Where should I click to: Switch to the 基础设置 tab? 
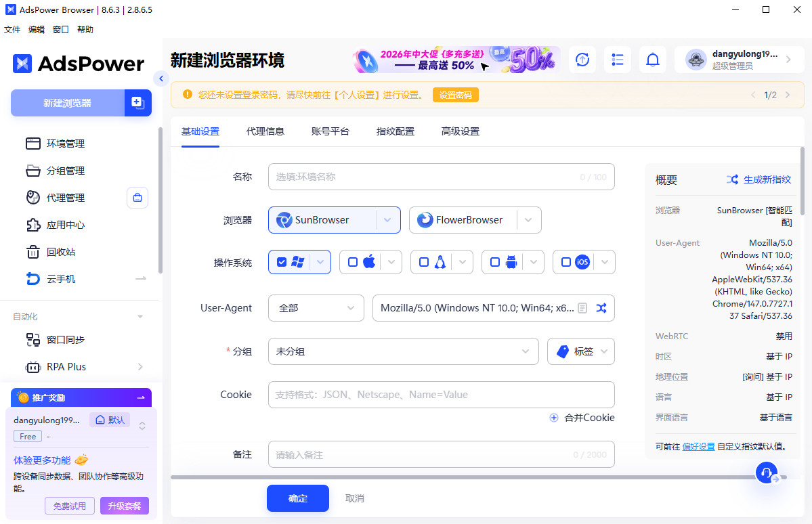pyautogui.click(x=200, y=131)
